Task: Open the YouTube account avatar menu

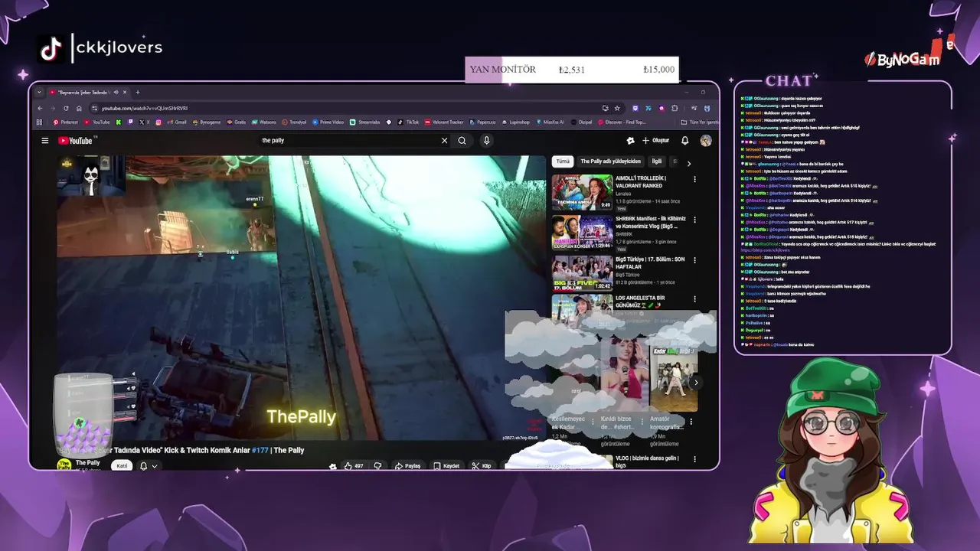Action: (706, 141)
